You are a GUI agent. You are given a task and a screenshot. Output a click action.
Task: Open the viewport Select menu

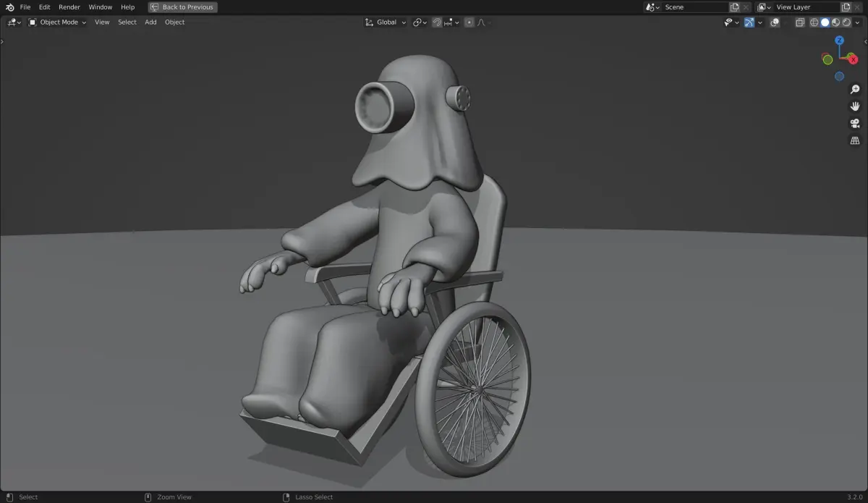point(127,22)
